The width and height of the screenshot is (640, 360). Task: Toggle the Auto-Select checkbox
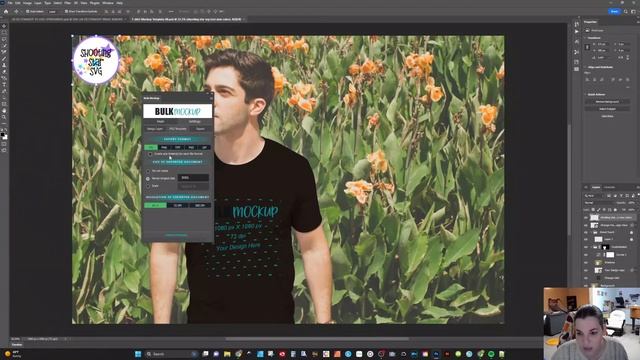pyautogui.click(x=28, y=11)
